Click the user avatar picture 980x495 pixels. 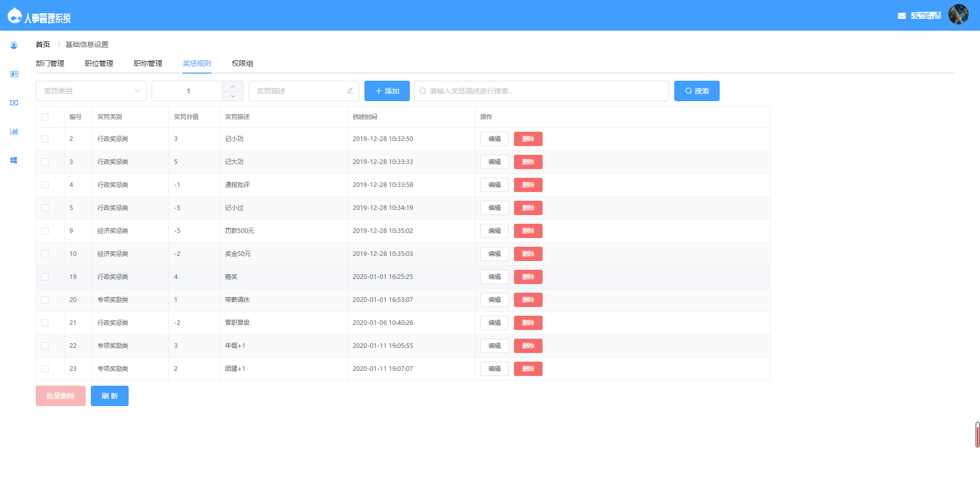(958, 14)
